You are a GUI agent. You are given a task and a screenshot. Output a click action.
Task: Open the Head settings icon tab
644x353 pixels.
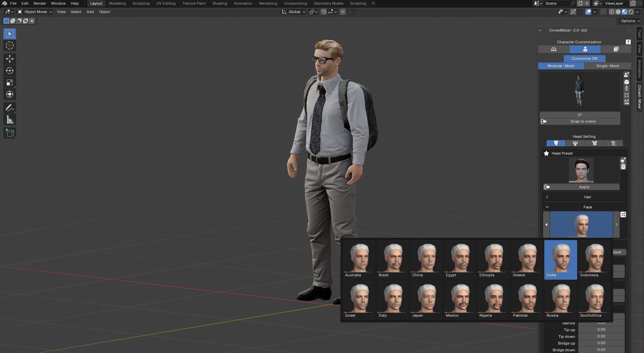click(x=556, y=144)
